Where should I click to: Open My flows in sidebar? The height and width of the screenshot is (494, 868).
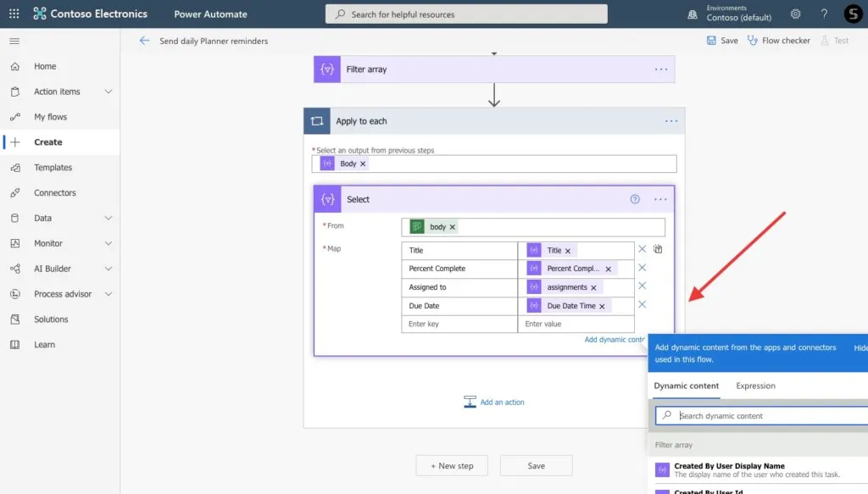click(60, 117)
